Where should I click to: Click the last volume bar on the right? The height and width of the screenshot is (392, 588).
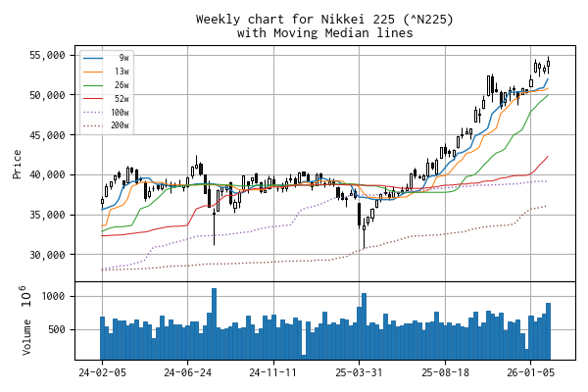tap(548, 331)
